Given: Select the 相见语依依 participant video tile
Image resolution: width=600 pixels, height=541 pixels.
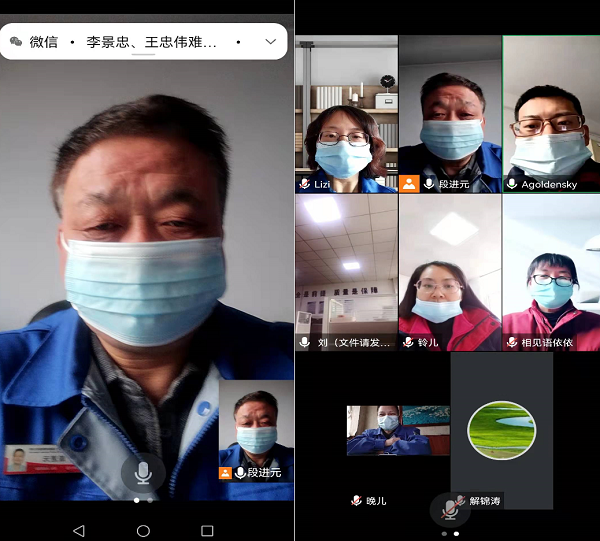Looking at the screenshot, I should (x=551, y=270).
